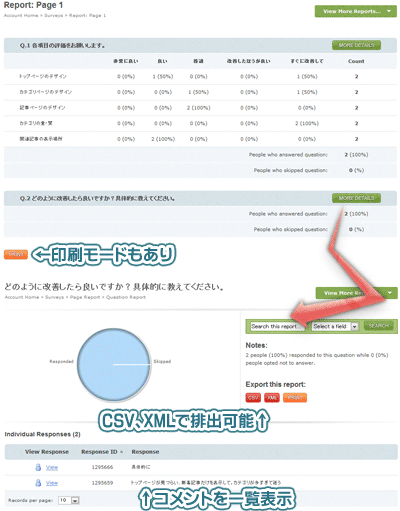Viewport: 400px width, 511px height.
Task: Click the Search this report field
Action: tap(278, 326)
